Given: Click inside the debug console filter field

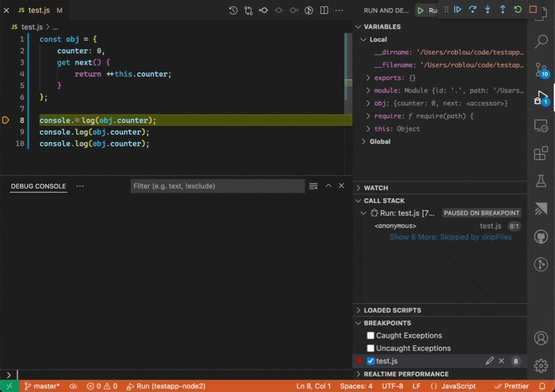Looking at the screenshot, I should point(218,186).
